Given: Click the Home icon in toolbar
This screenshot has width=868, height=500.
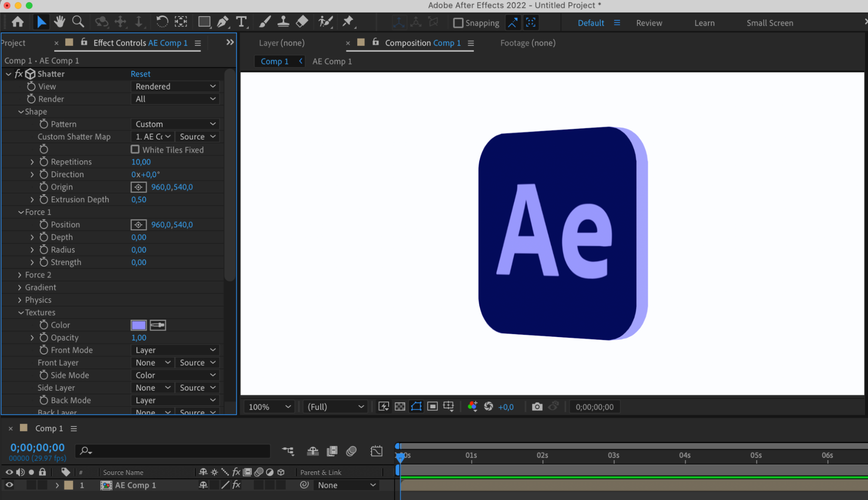Looking at the screenshot, I should click(x=18, y=22).
